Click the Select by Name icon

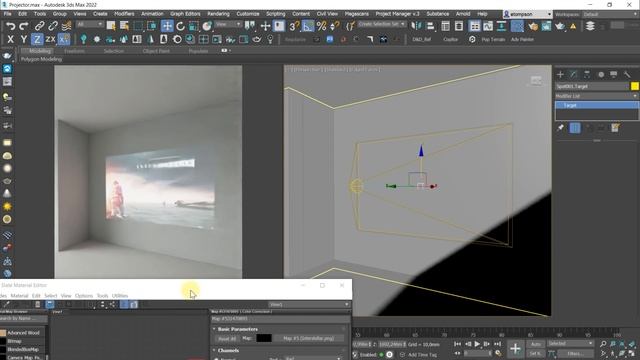click(x=124, y=26)
